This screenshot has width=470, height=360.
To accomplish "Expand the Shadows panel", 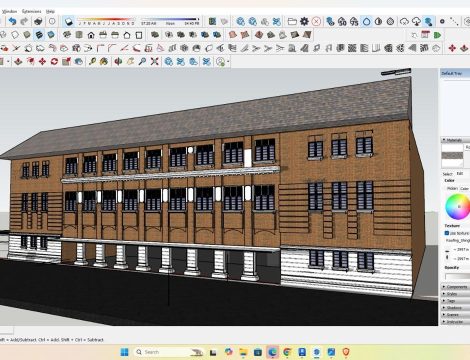I will [x=455, y=308].
